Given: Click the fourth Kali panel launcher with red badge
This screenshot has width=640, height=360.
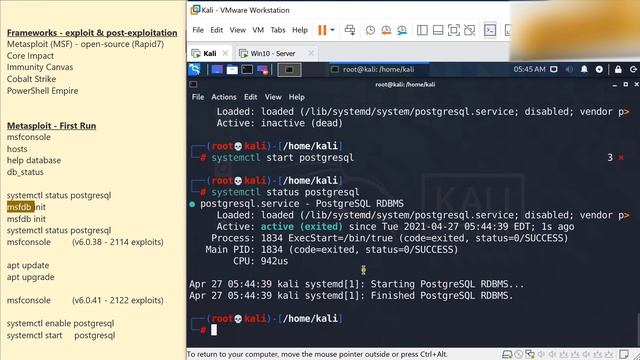Looking at the screenshot, I should point(262,69).
